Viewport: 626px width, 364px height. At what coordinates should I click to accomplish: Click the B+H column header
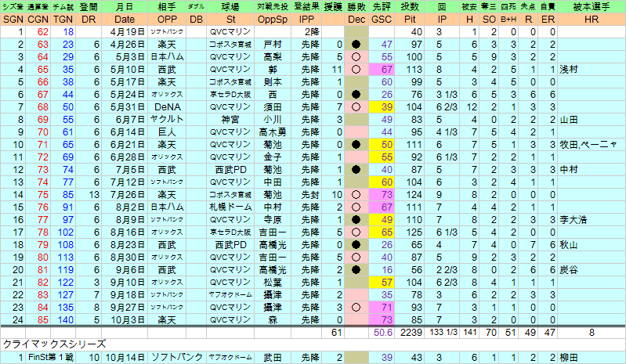(508, 20)
